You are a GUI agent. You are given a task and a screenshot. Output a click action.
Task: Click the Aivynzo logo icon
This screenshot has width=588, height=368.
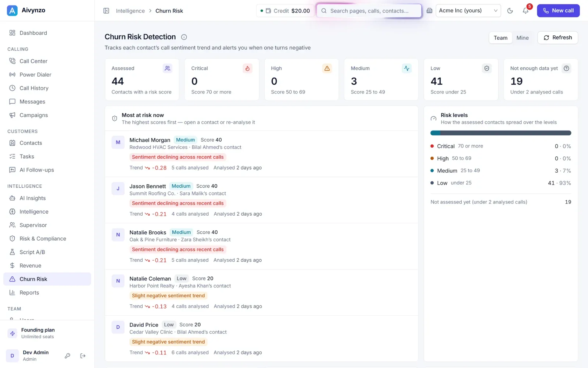click(x=12, y=10)
